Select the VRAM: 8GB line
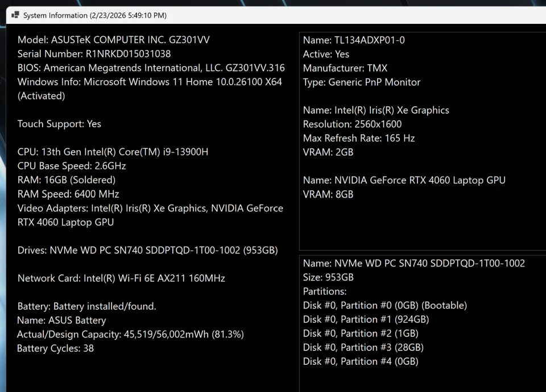 (328, 194)
